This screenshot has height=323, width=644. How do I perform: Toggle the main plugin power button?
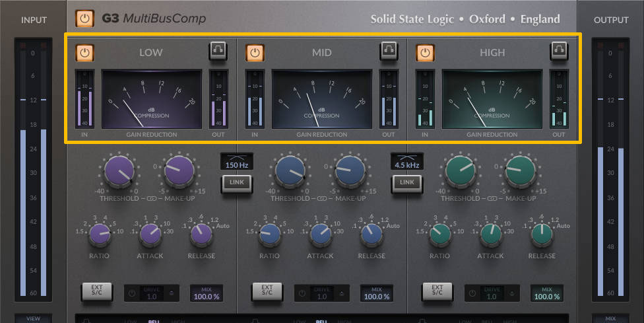coord(84,18)
